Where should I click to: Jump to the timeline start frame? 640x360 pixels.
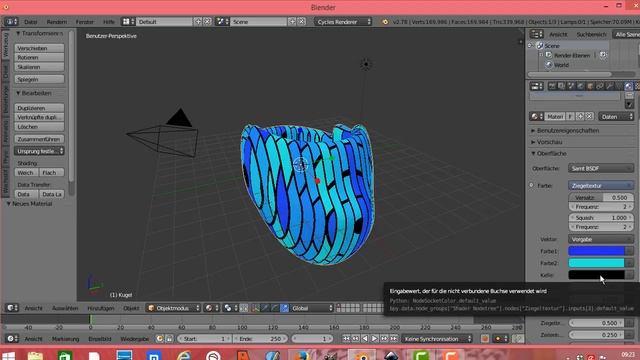346,339
